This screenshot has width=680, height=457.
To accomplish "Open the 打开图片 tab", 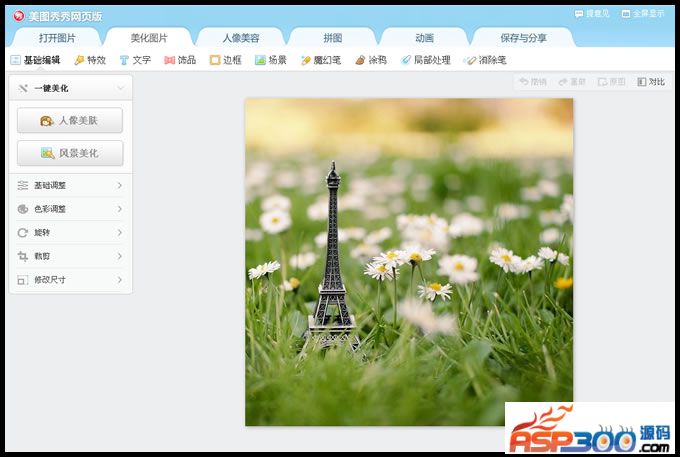I will pos(57,38).
